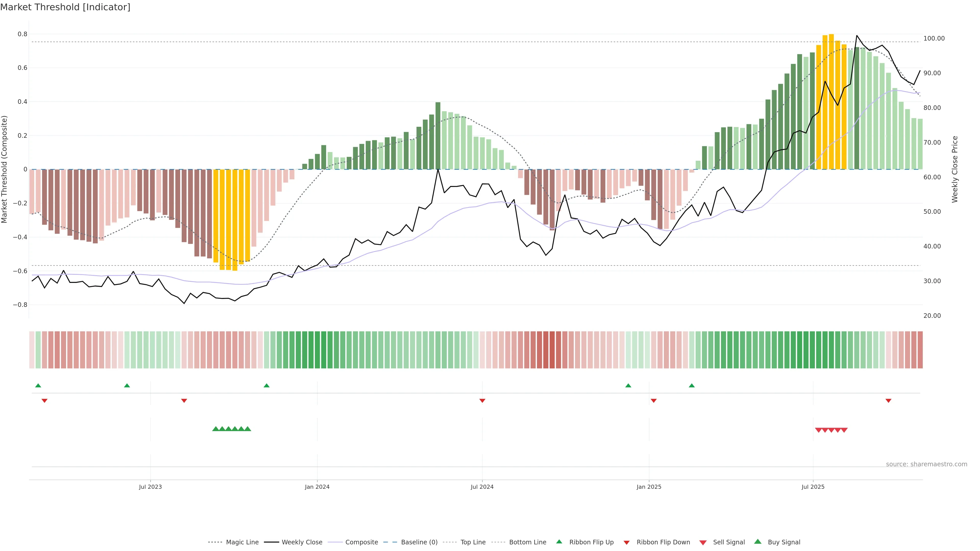Click the Jan 2024 x-axis label
This screenshot has height=551, width=980.
[317, 487]
